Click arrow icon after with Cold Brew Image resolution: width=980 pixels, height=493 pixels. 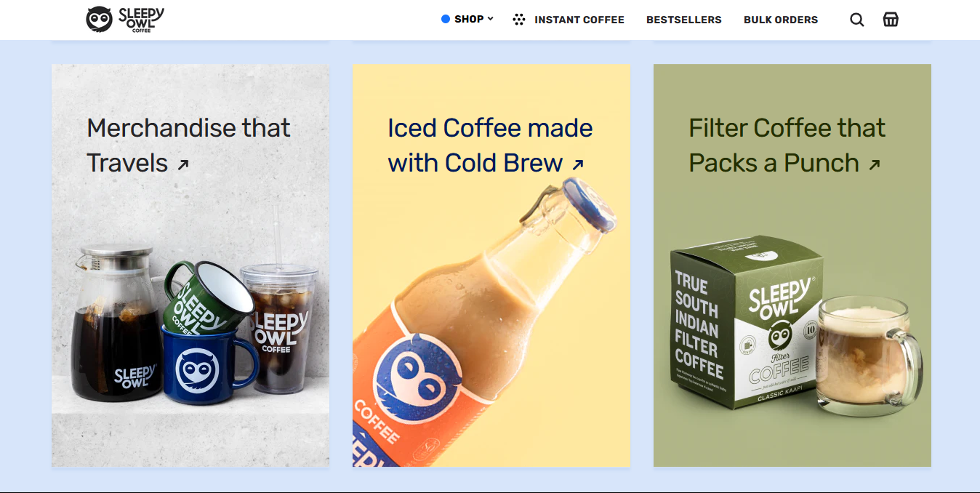tap(578, 165)
